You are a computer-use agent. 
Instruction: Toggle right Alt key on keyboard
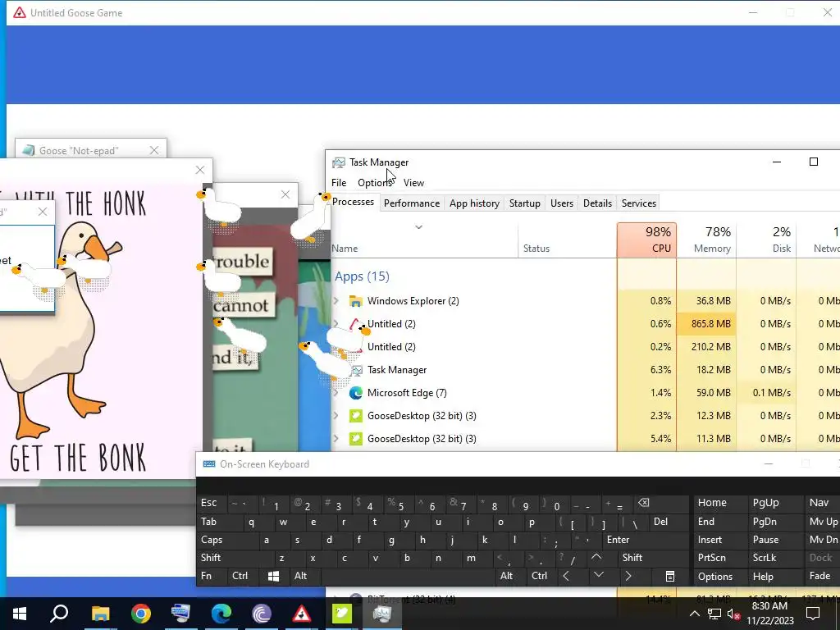(x=506, y=576)
